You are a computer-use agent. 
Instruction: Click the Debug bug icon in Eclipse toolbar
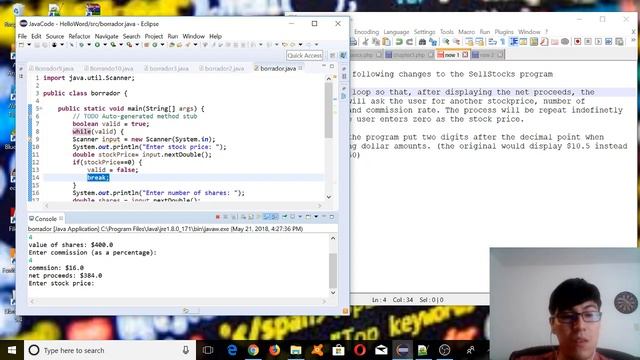click(x=81, y=44)
